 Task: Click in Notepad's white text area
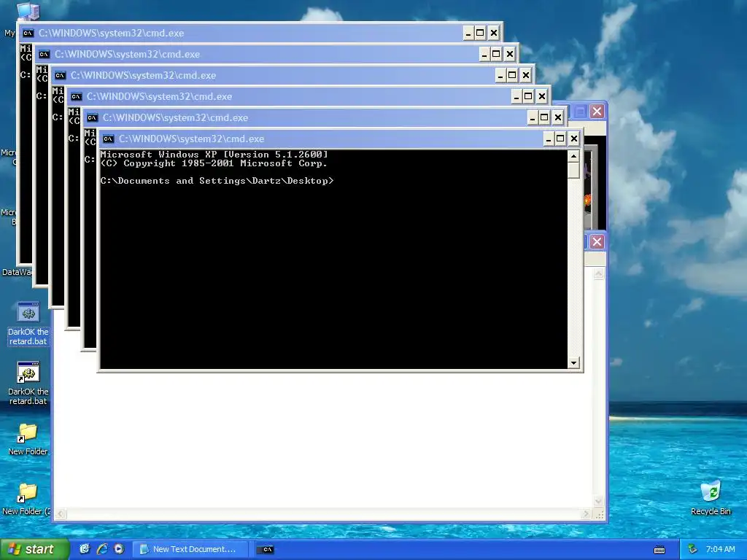[x=324, y=438]
